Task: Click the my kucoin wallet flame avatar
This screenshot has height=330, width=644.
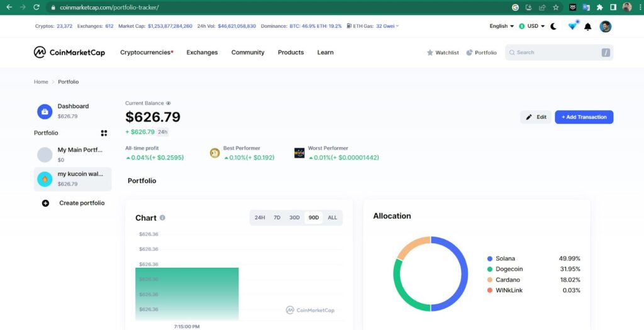Action: pos(45,179)
